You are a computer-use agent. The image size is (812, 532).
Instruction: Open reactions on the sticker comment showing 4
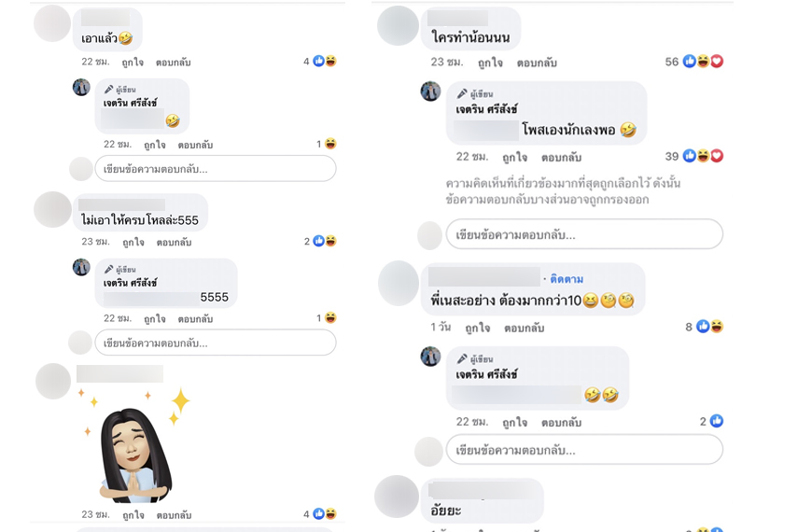point(320,514)
